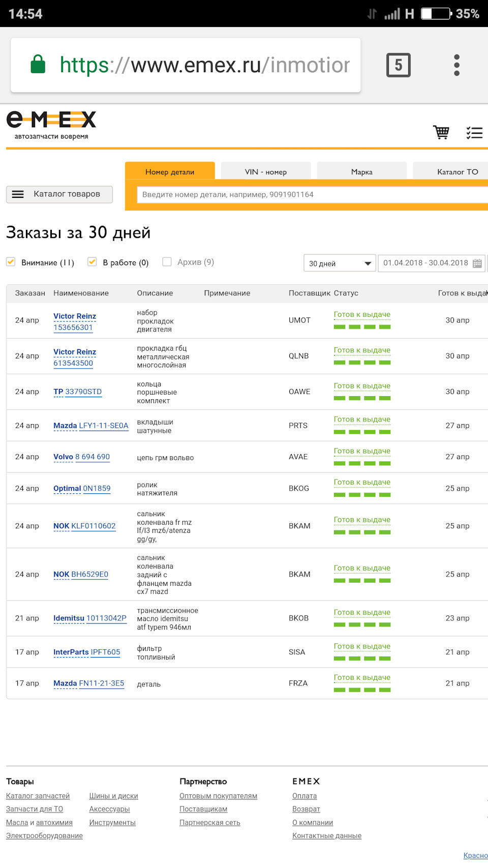Tap the green padlock security icon
The width and height of the screenshot is (488, 868).
[38, 65]
